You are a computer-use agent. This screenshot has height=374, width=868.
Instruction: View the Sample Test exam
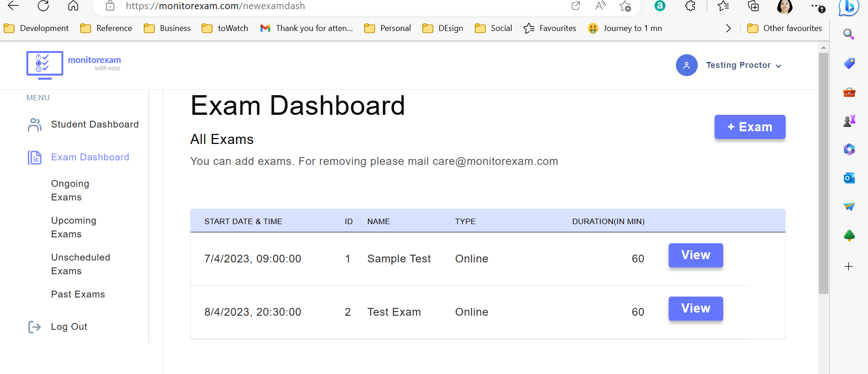695,255
